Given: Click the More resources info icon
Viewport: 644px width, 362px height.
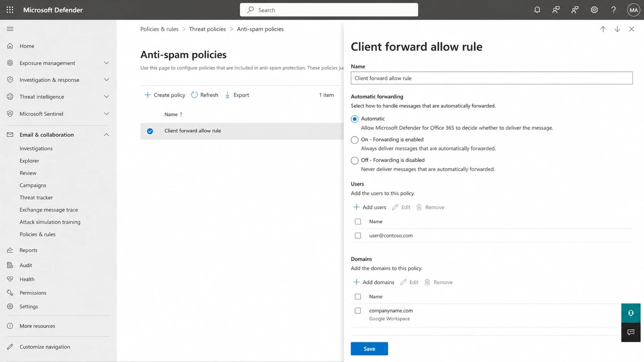Looking at the screenshot, I should [x=10, y=326].
